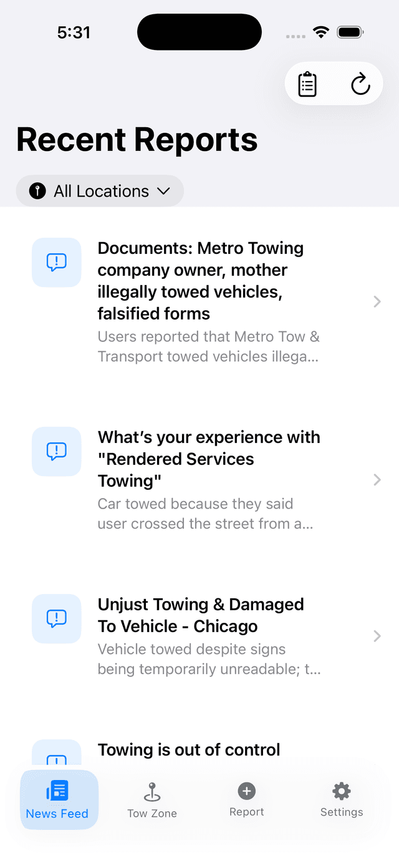
Task: Tap the battery level indicator
Action: (x=350, y=32)
